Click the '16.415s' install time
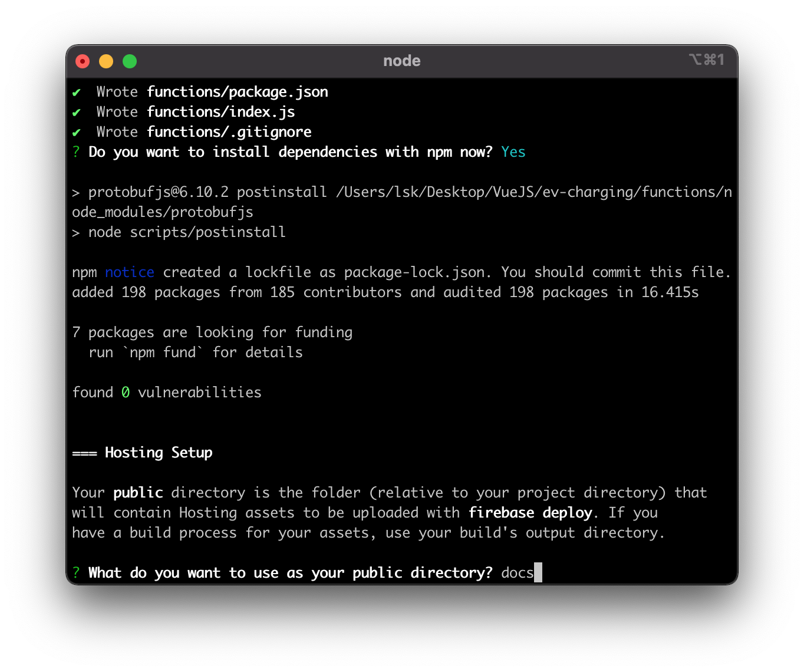Screen dimensions: 804x672 tap(670, 292)
